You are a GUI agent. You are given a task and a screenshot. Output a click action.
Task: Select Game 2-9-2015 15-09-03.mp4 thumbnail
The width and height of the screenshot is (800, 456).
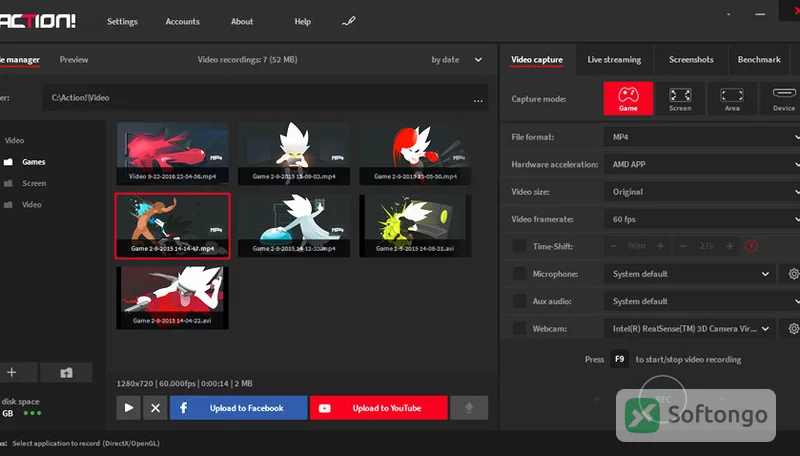pyautogui.click(x=294, y=153)
